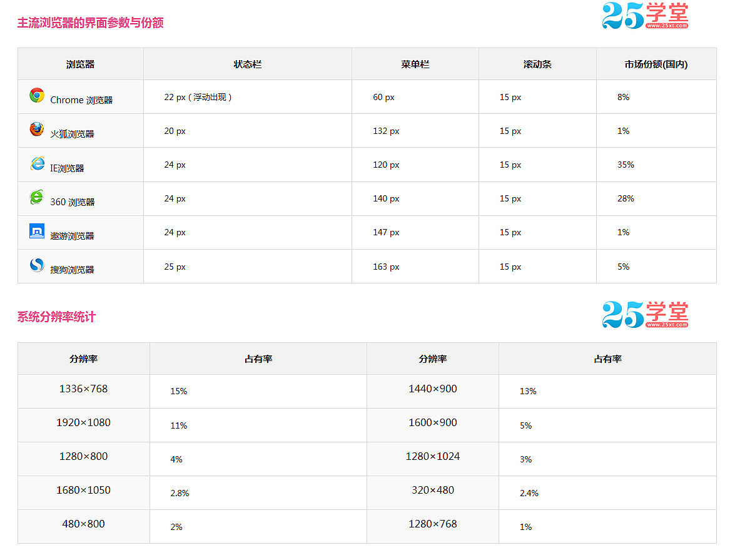Click the 滚动条 column header

pos(537,64)
